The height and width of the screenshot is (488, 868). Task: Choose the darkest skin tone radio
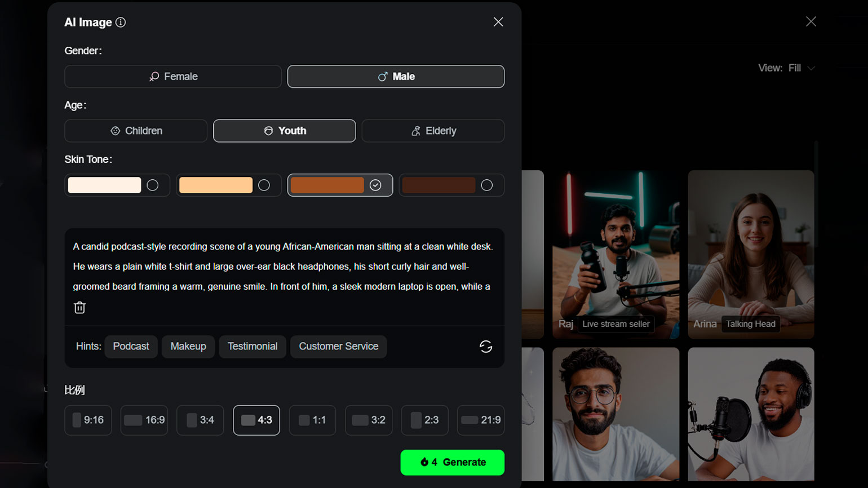point(486,185)
